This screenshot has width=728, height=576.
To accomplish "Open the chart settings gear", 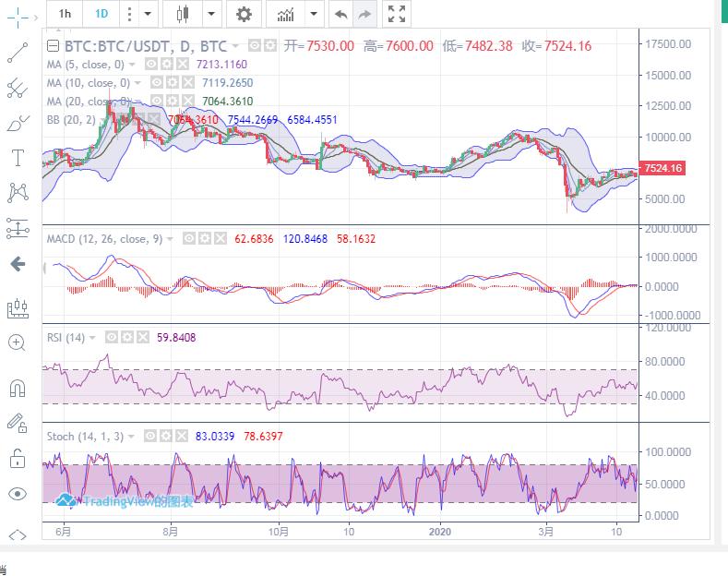I will [x=244, y=14].
